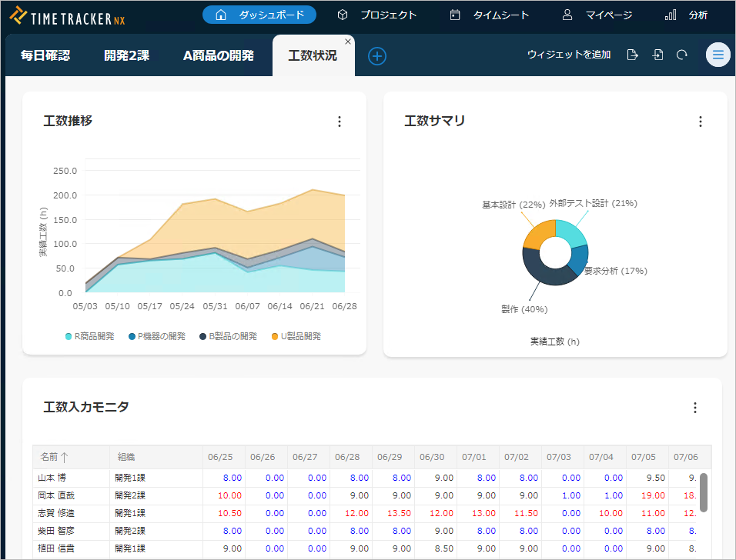Open the タイムシート page

tap(490, 15)
